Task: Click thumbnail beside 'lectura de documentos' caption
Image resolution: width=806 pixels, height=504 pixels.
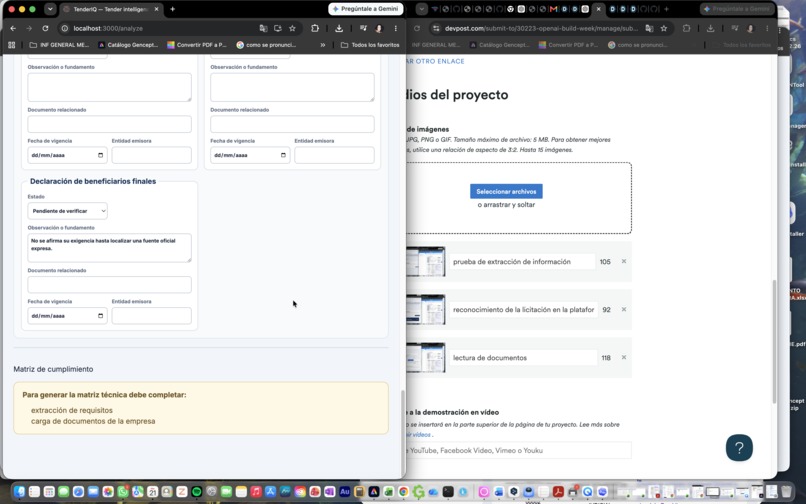Action: click(425, 357)
